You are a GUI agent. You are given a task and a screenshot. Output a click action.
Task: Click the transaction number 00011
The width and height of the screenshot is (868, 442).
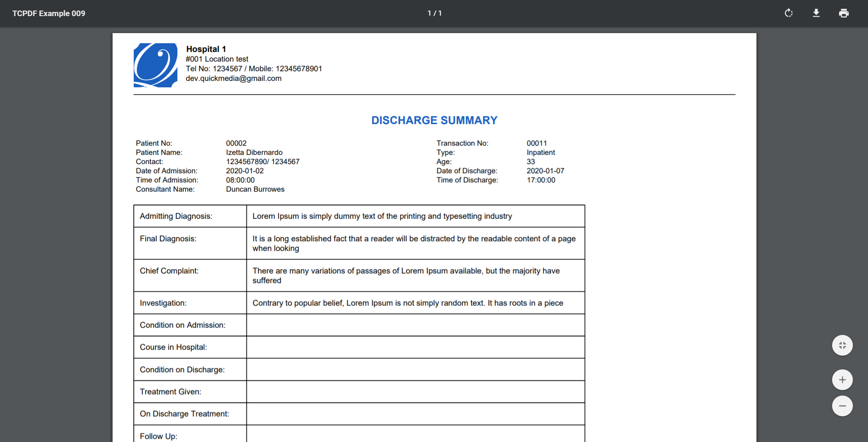537,143
